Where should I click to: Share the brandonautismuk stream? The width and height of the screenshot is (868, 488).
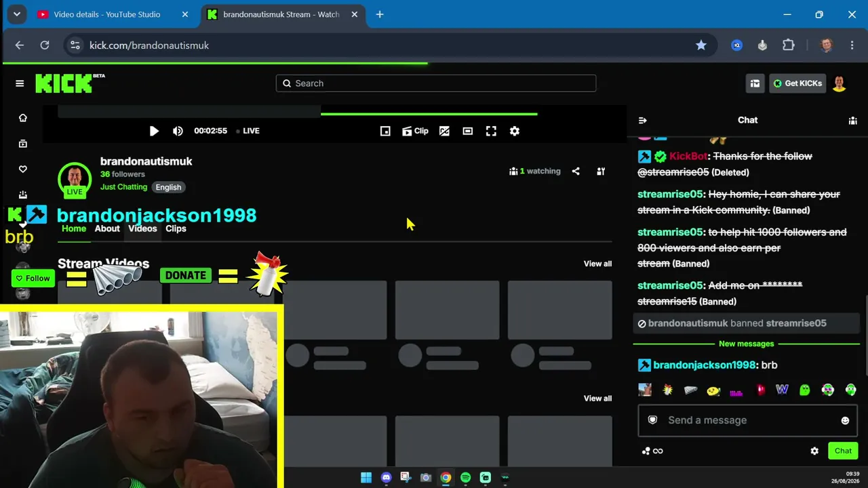(576, 171)
